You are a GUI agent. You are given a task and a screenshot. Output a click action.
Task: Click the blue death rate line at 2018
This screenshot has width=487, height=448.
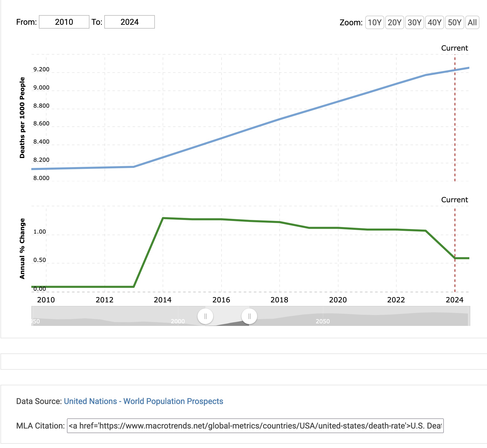(280, 119)
